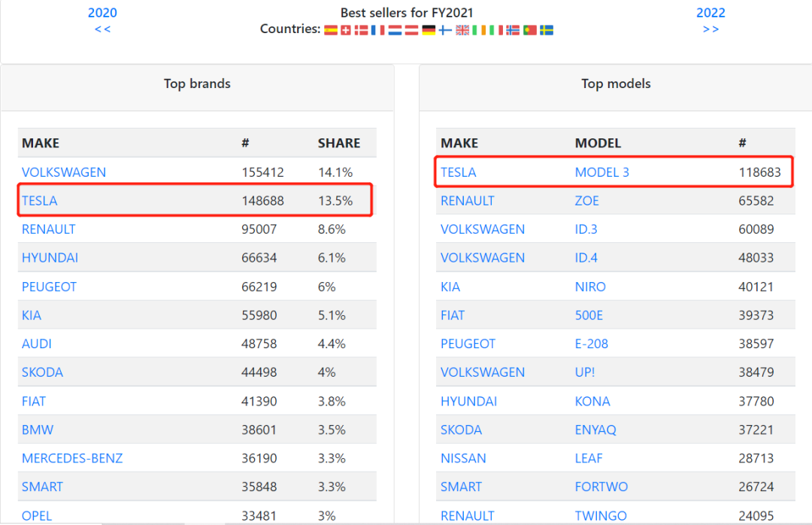This screenshot has height=525, width=812.
Task: Select the ZOE sales figure 65582
Action: 756,201
